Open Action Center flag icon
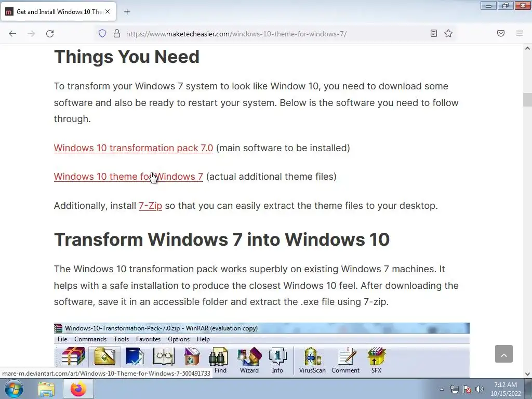Viewport: 532px width, 399px height. click(x=467, y=389)
